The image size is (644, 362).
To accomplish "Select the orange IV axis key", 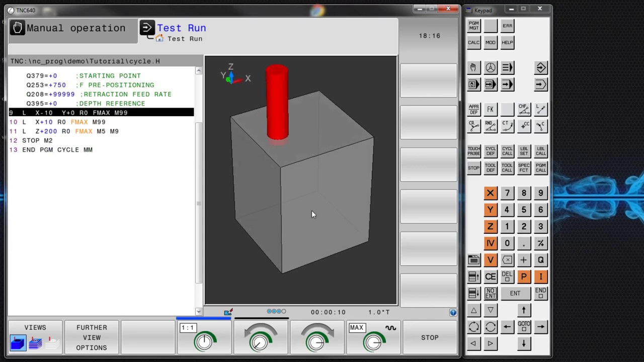I will tap(491, 243).
